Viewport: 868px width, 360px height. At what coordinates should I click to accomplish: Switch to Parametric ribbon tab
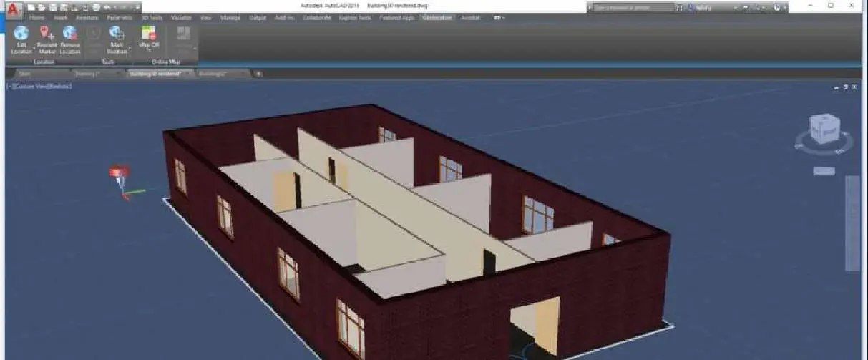tap(119, 17)
